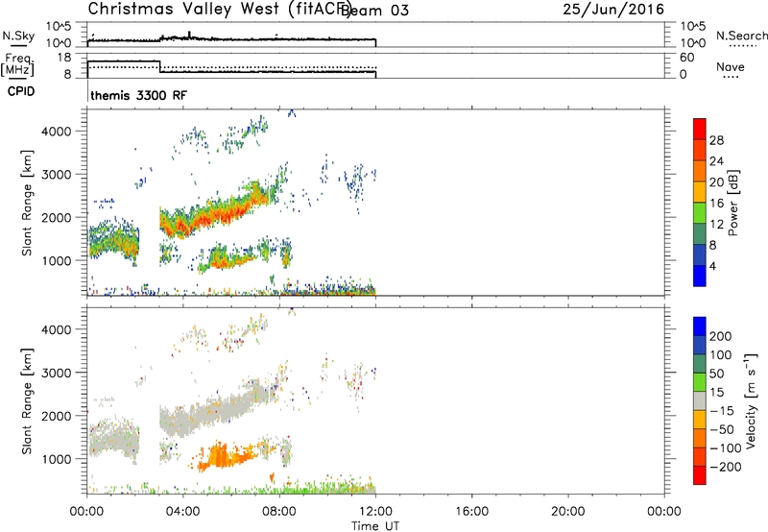Pick the dark green 8–12 dB Power colorbar segment
Screen dimensions: 768x532
point(700,234)
